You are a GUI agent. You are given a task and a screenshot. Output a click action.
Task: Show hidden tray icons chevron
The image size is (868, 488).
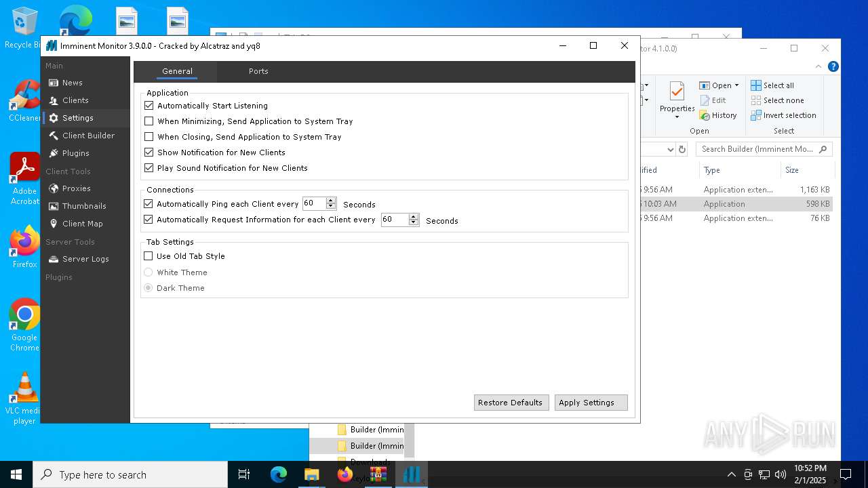731,474
